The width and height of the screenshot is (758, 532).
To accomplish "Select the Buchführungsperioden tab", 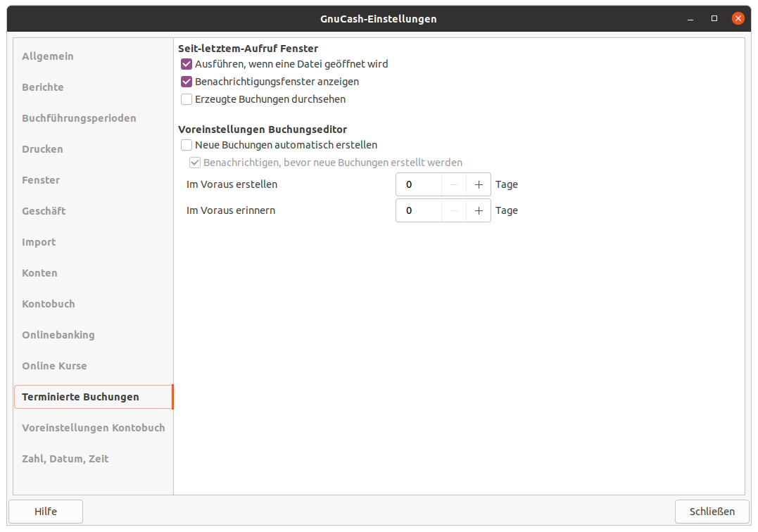I will [x=79, y=118].
